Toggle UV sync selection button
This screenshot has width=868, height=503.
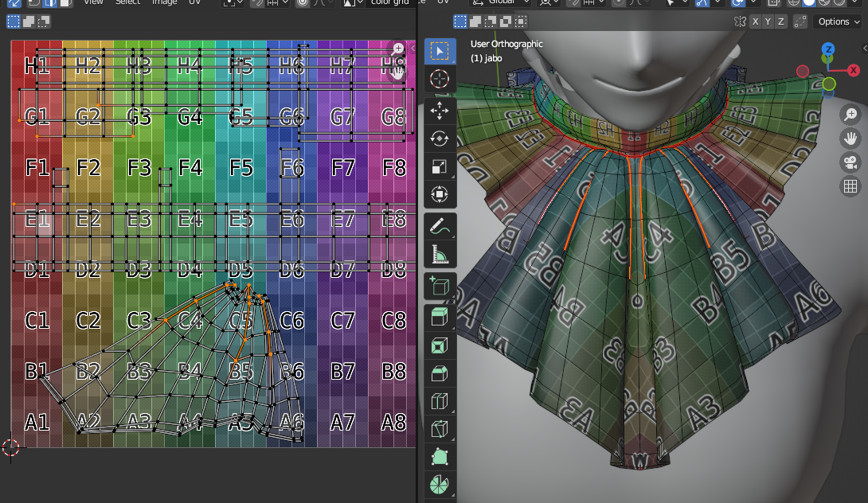[14, 2]
